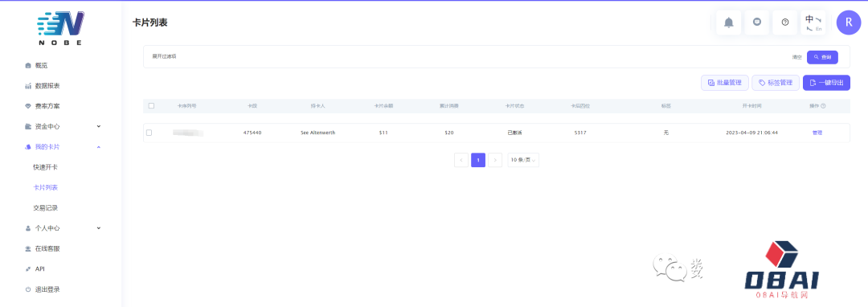Open 交易记录 submenu item
Image resolution: width=868 pixels, height=307 pixels.
[x=45, y=208]
